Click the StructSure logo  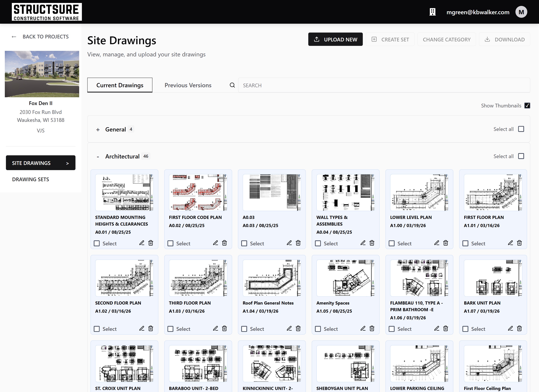coord(47,12)
